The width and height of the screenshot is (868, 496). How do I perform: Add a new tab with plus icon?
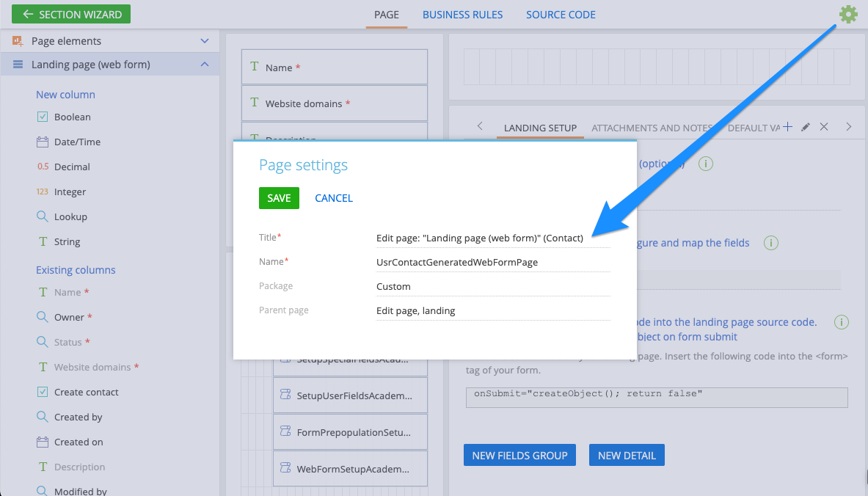pyautogui.click(x=788, y=127)
